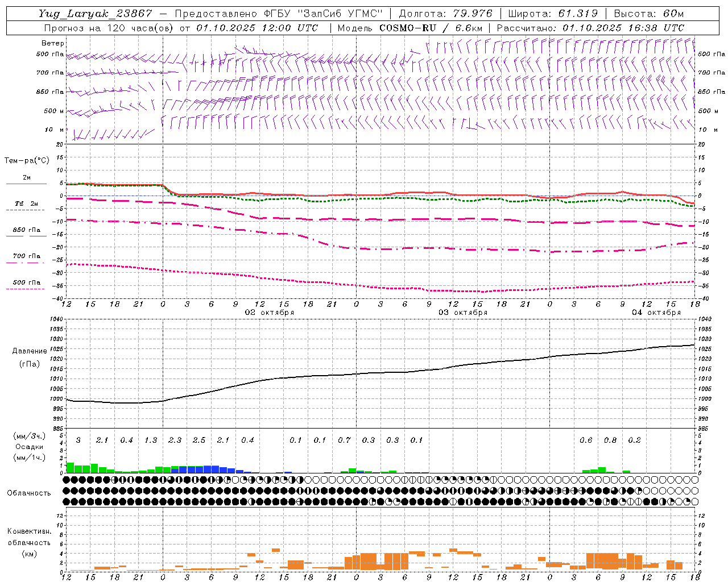Click the "Тем-ра(°C)" temperature label

tap(27, 161)
